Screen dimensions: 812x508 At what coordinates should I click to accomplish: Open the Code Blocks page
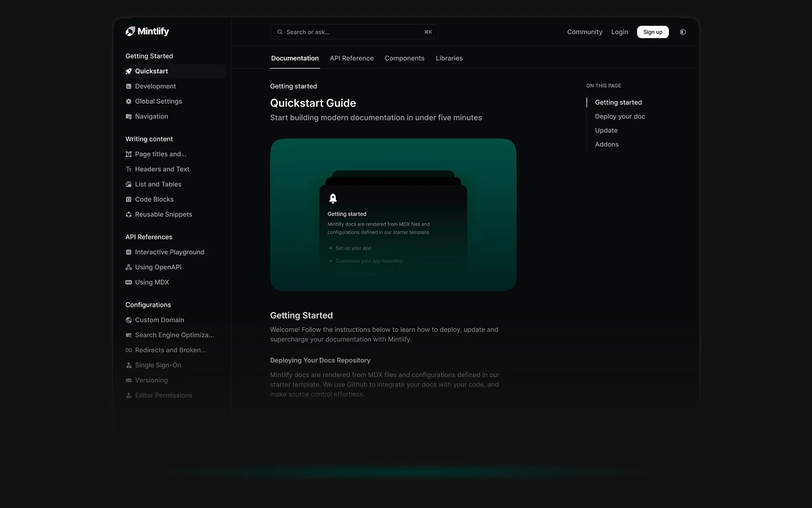[x=154, y=199]
